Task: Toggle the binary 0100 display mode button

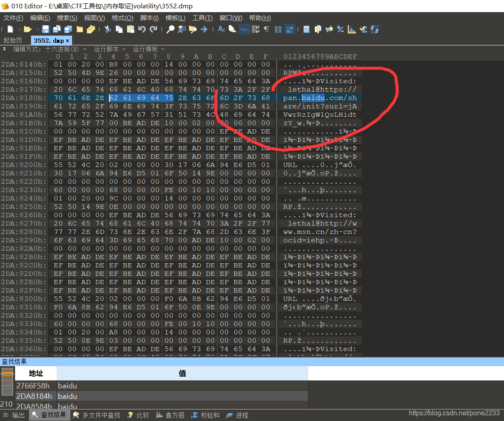Action: coord(289,29)
